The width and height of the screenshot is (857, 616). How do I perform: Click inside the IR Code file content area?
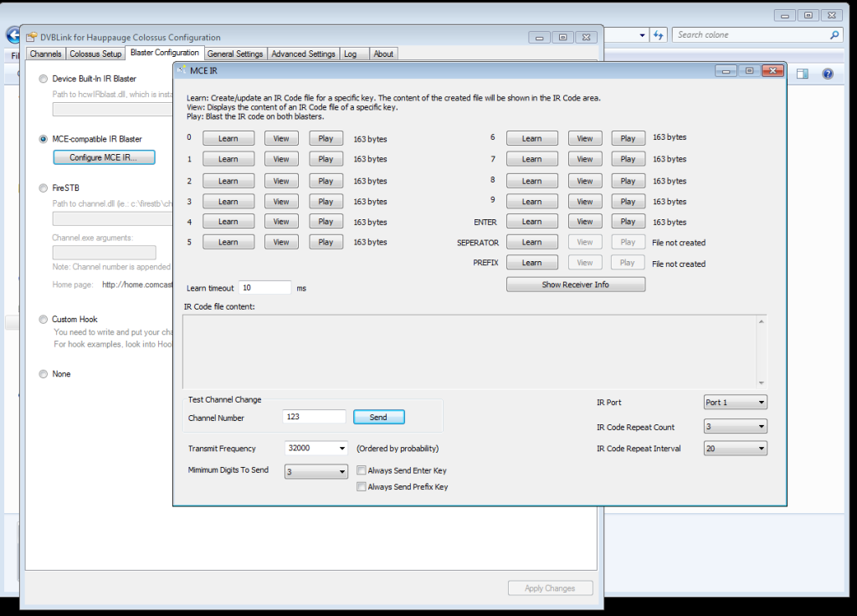470,352
